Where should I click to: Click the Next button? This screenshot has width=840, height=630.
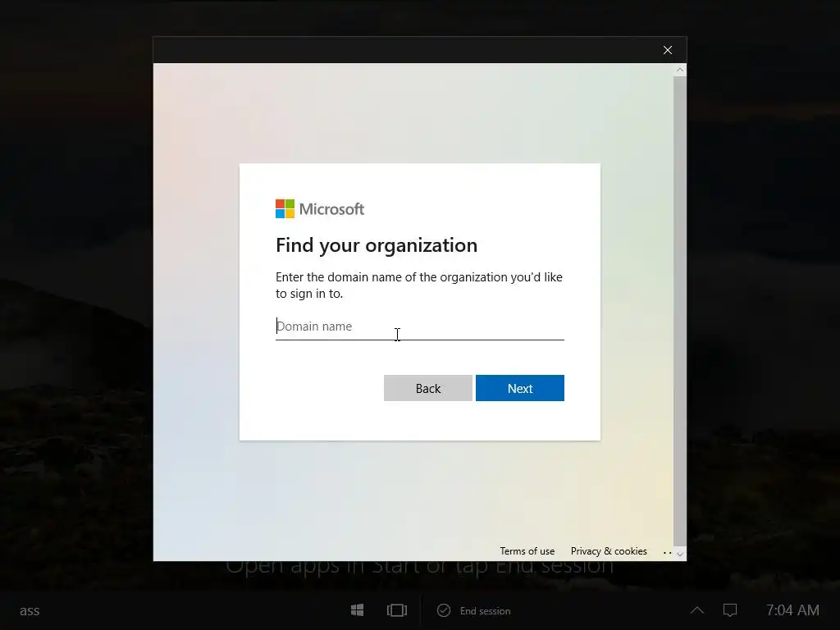[519, 388]
